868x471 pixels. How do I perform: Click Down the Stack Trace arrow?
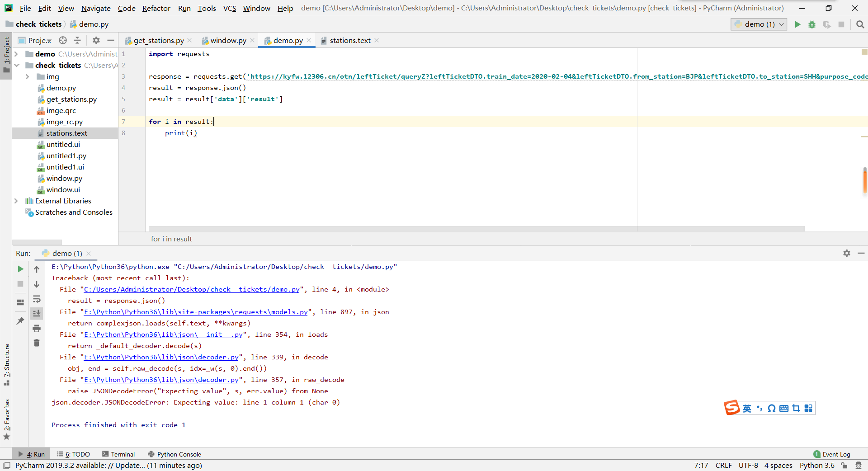(37, 284)
